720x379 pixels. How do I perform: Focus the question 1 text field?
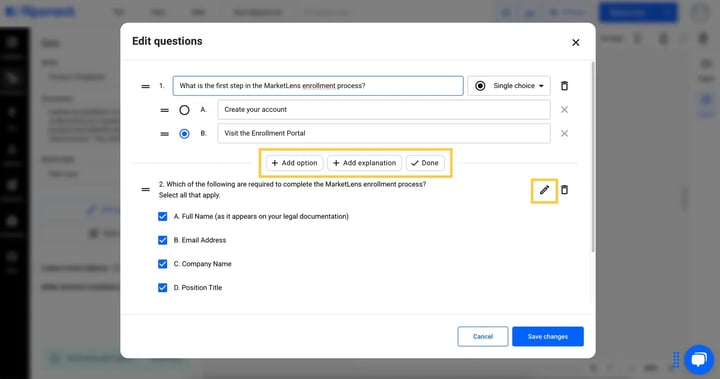pyautogui.click(x=318, y=86)
